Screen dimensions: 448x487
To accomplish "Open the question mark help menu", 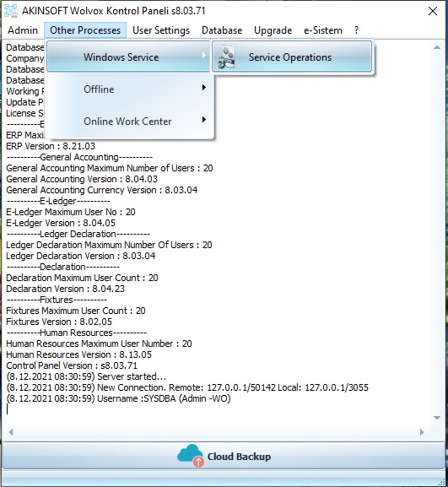I will coord(356,30).
